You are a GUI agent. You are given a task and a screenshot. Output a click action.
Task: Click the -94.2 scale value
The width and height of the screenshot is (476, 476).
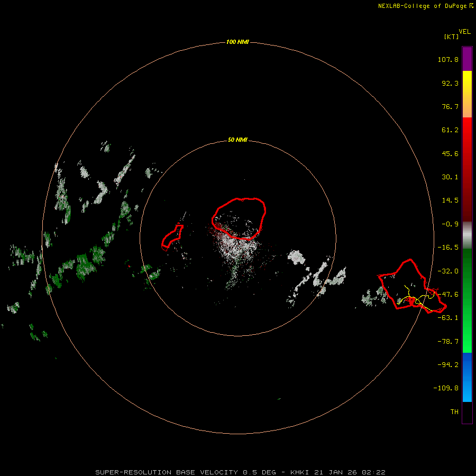pos(448,365)
